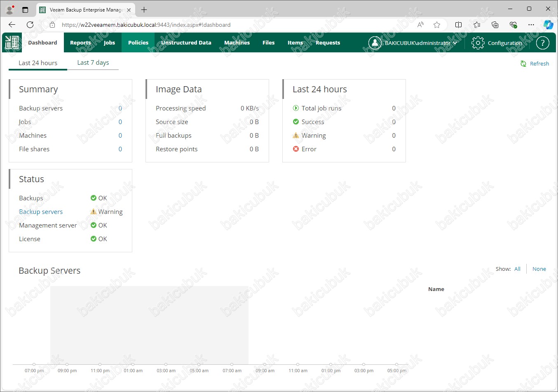Viewport: 558px width, 392px height.
Task: Open browser Favorites list icon
Action: click(x=477, y=25)
